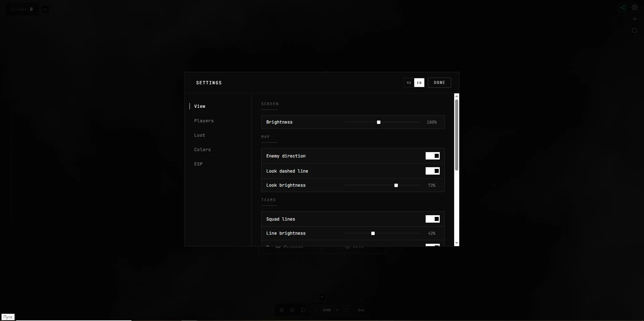Image resolution: width=644 pixels, height=321 pixels.
Task: Toggle the fullscreen icon in bottom toolbar
Action: 347,310
